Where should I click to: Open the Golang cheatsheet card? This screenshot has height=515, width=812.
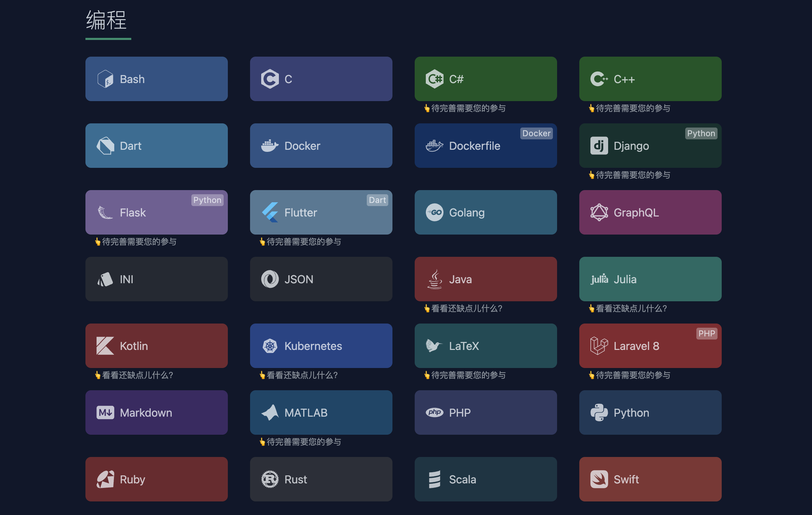pos(486,212)
